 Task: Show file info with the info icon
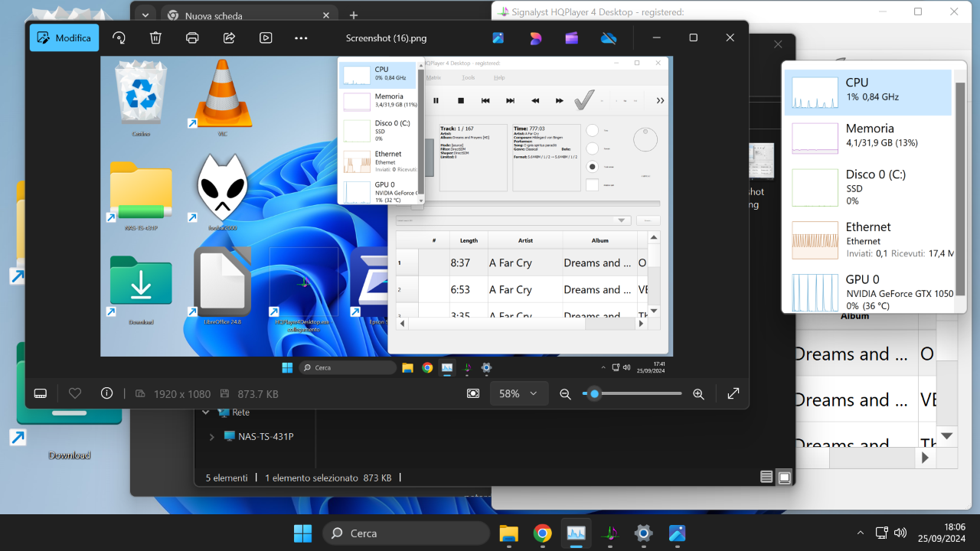coord(107,393)
